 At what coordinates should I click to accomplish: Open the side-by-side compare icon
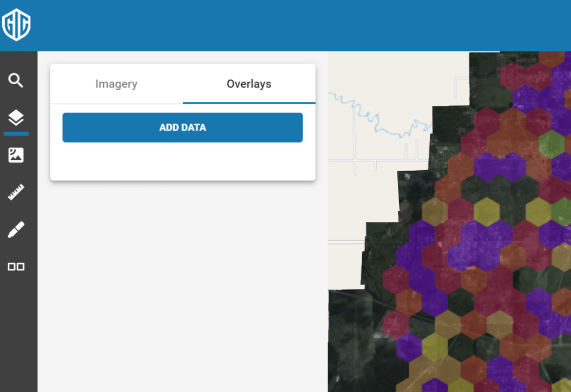tap(16, 267)
